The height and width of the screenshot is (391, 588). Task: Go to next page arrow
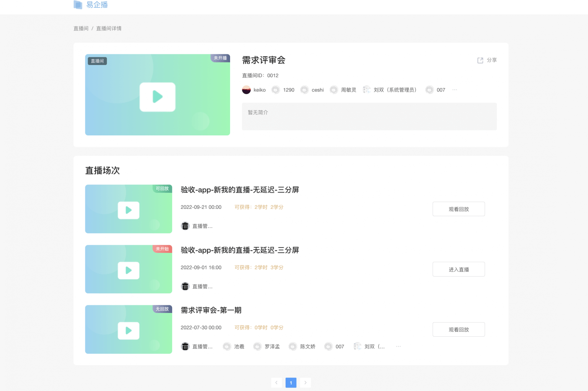[x=305, y=383]
